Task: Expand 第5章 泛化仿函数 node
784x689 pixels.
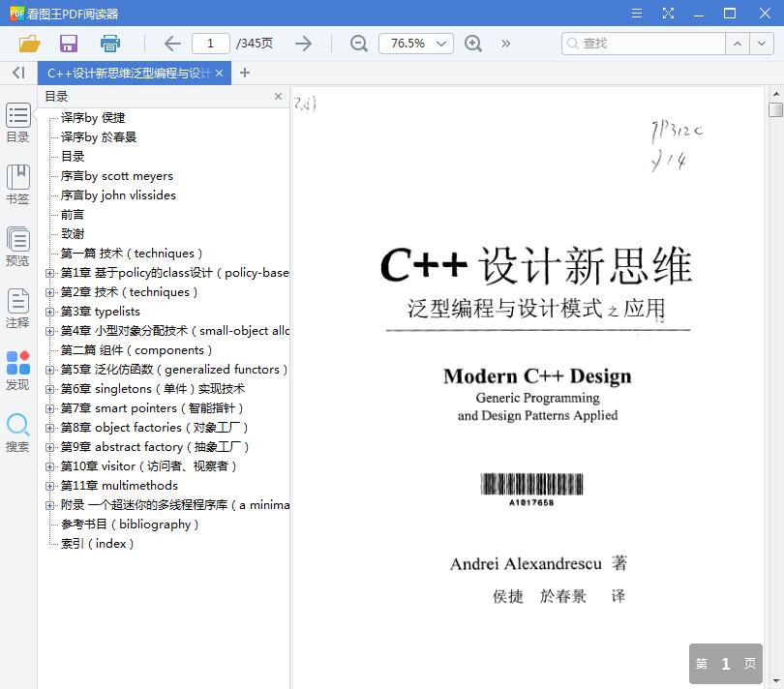Action: click(x=49, y=370)
